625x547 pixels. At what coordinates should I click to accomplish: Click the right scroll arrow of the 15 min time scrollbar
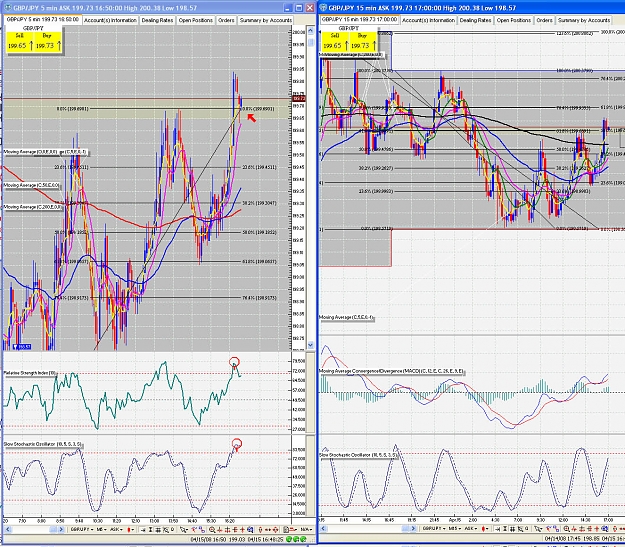coord(413,529)
